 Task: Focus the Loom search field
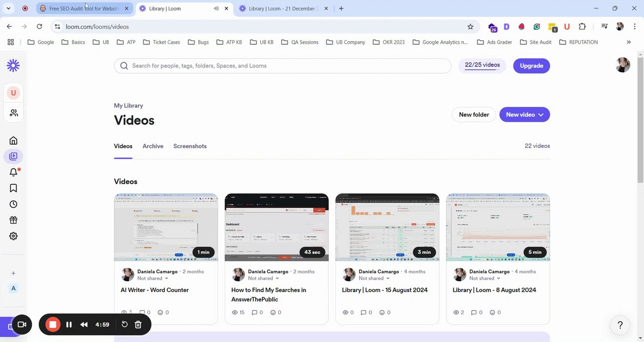click(282, 66)
